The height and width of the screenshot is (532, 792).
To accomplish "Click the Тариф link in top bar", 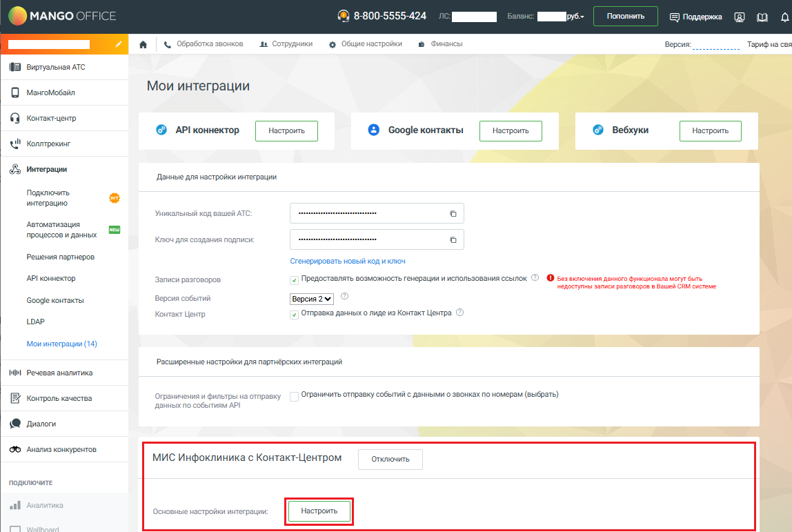I will pyautogui.click(x=769, y=44).
